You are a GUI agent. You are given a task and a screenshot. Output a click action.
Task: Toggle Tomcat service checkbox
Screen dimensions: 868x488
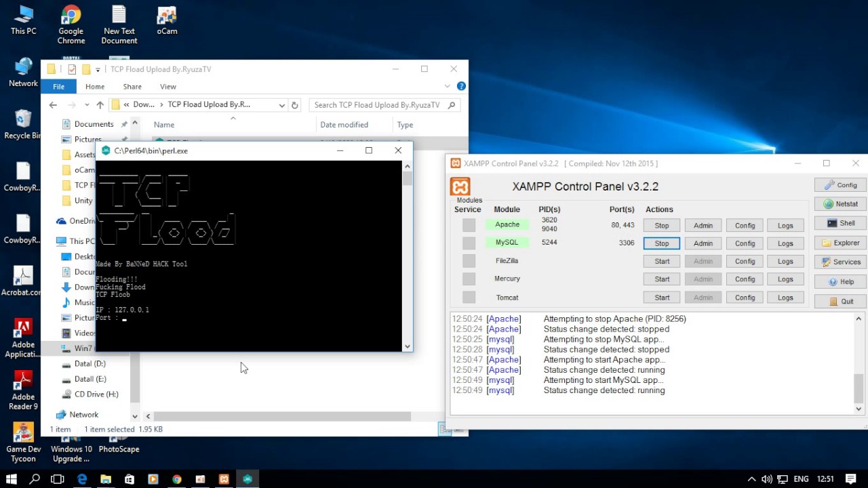point(469,298)
